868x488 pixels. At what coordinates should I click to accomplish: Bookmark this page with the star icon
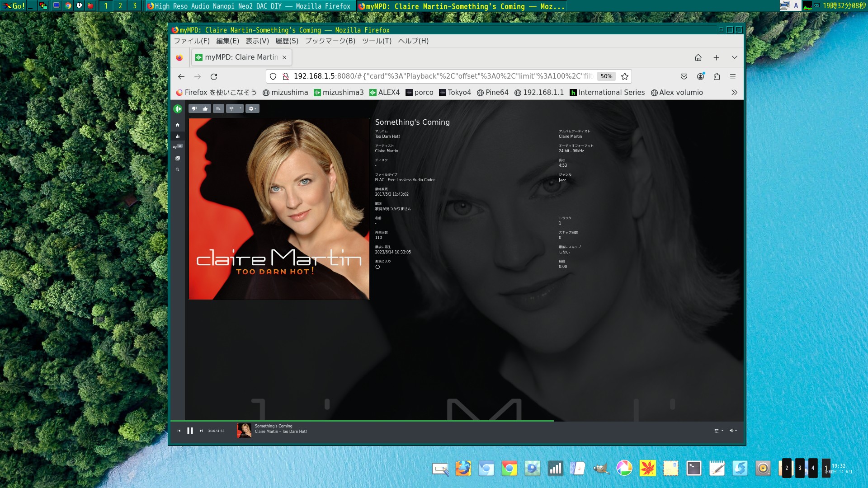pyautogui.click(x=625, y=76)
